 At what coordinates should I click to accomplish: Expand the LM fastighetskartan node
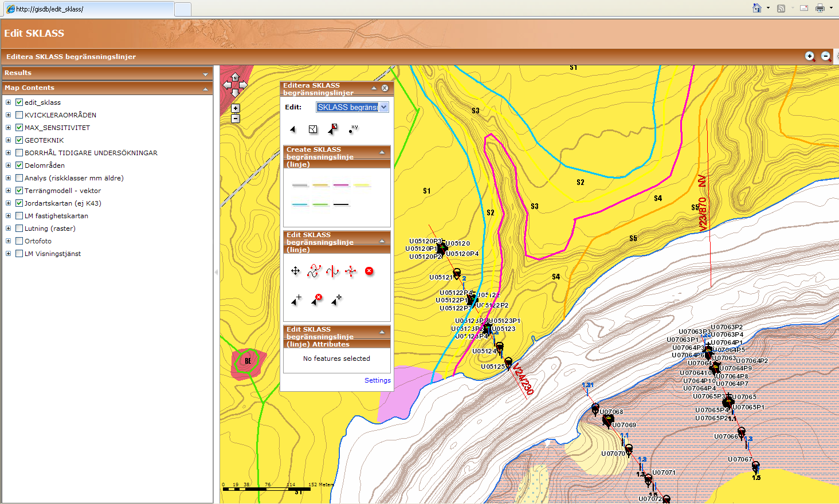[x=8, y=216]
